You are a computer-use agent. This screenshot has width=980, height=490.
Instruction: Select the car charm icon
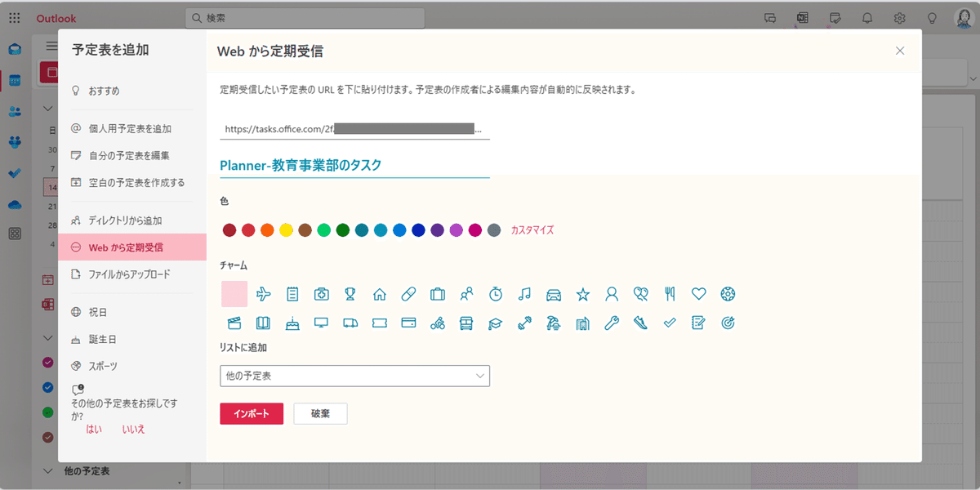(554, 294)
